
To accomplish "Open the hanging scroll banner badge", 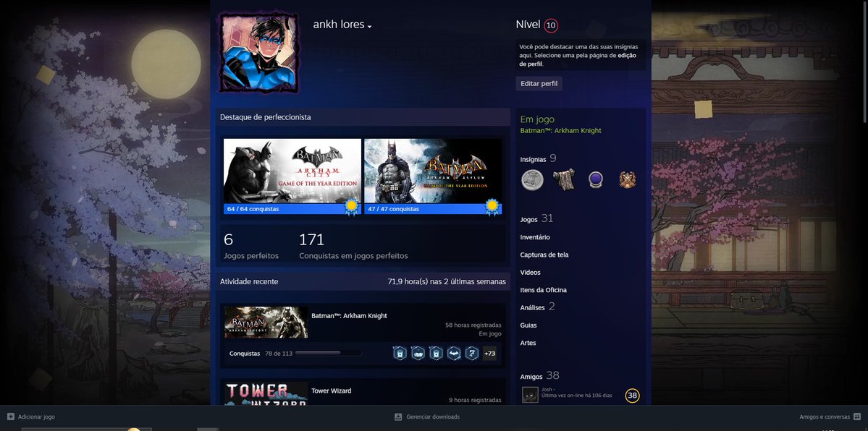I will 564,180.
